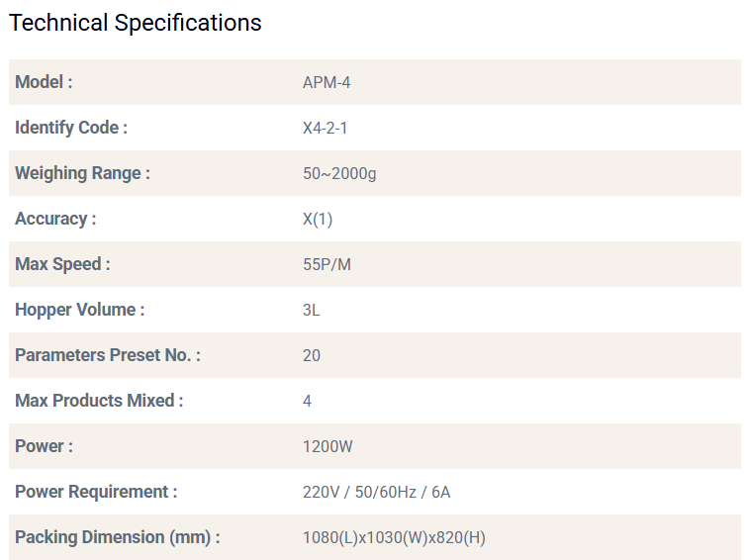Screen dimensions: 747x560
Task: Select the 50~2000g weighing range value
Action: (x=339, y=173)
